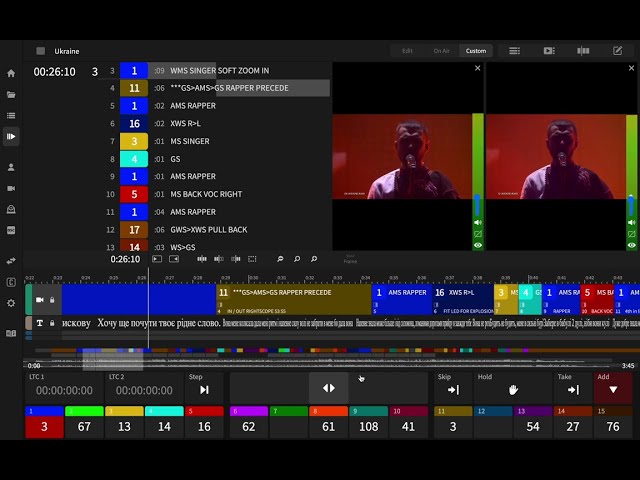Click the boxed C sidebar icon
The width and height of the screenshot is (640, 480).
pyautogui.click(x=11, y=282)
